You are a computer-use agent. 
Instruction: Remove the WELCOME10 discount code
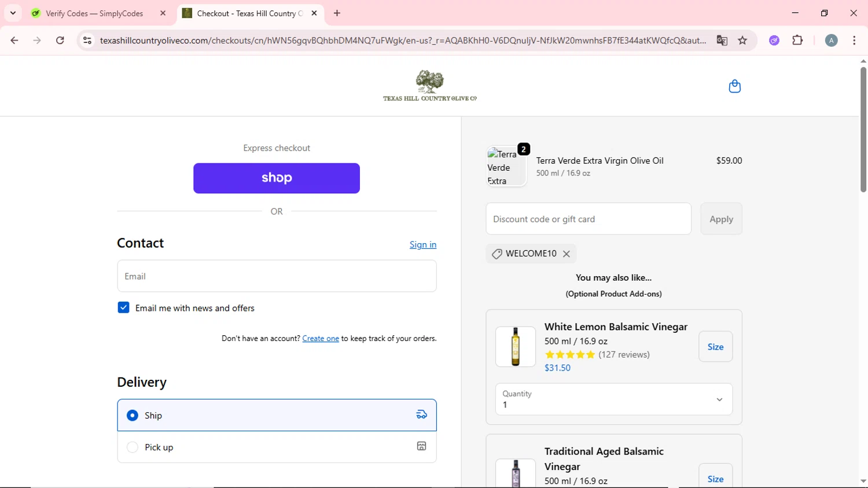[567, 254]
